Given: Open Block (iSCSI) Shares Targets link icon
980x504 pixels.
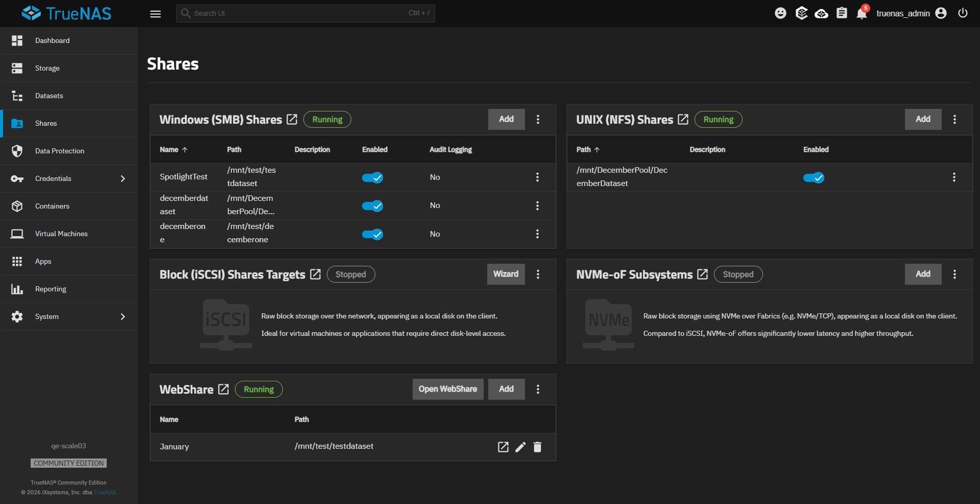Looking at the screenshot, I should (x=316, y=274).
